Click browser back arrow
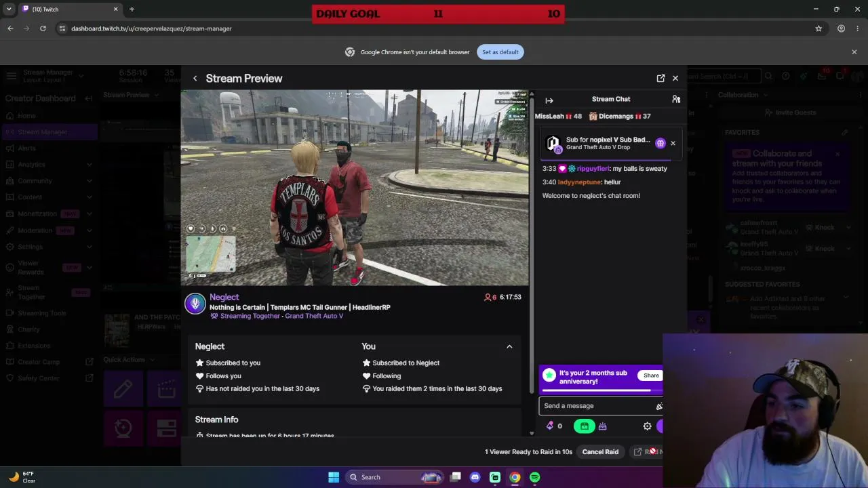 [10, 28]
